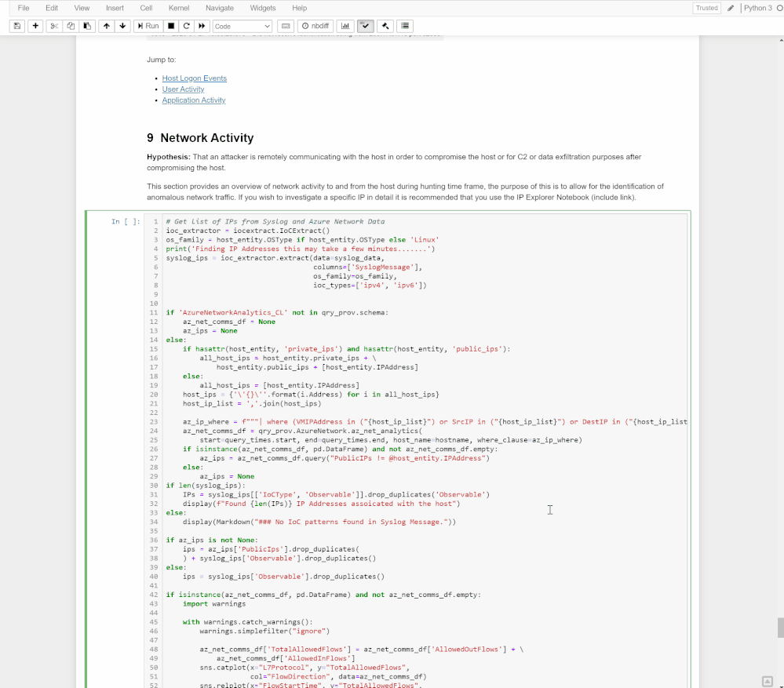The height and width of the screenshot is (688, 784).
Task: Open the bar chart toolbar icon
Action: 345,26
